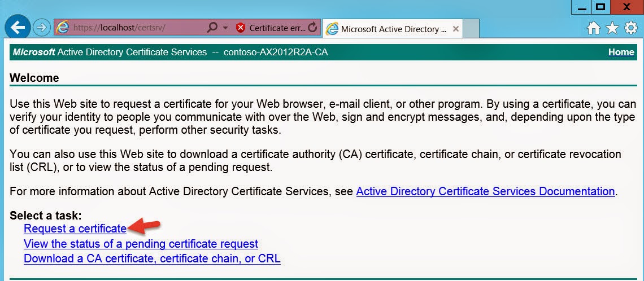Screen dimensions: 644x281
Task: Maximize the browser window
Action: click(601, 7)
